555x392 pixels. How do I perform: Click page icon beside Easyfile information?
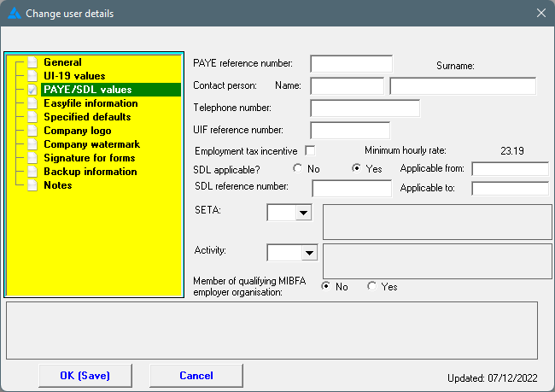32,103
